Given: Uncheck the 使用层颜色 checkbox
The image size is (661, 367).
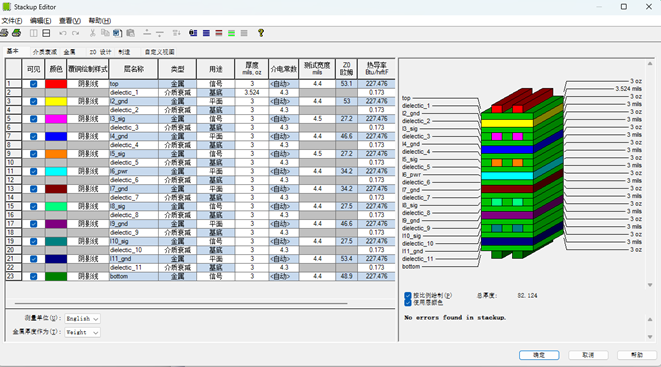Looking at the screenshot, I should coord(408,303).
